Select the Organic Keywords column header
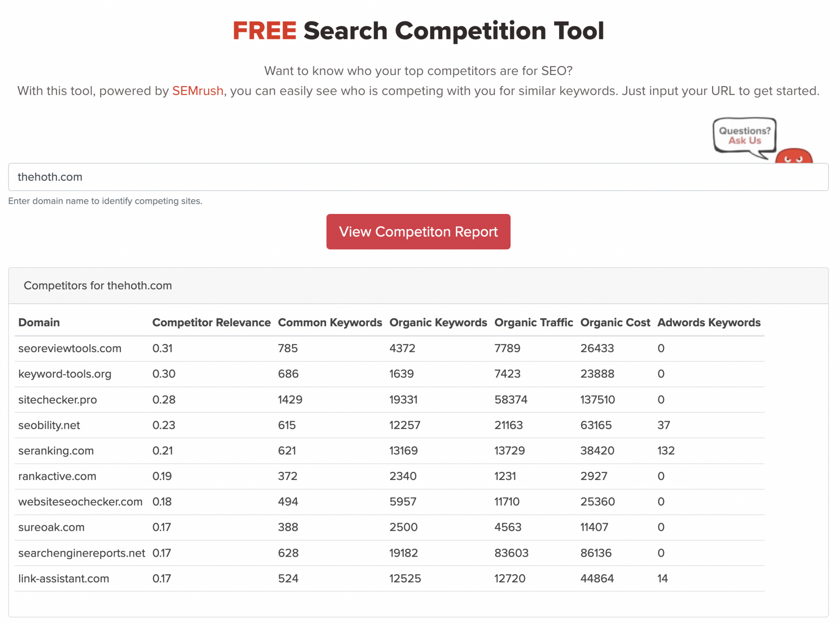This screenshot has height=623, width=840. 438,323
